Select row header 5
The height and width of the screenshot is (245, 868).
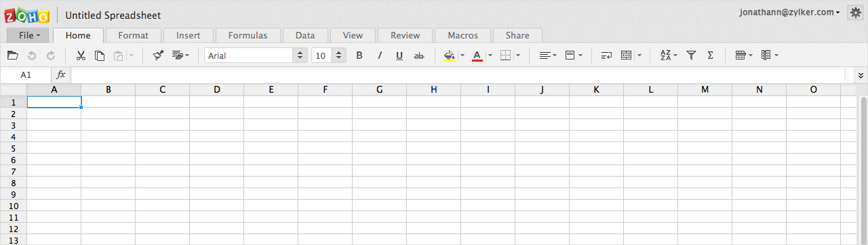[13, 148]
